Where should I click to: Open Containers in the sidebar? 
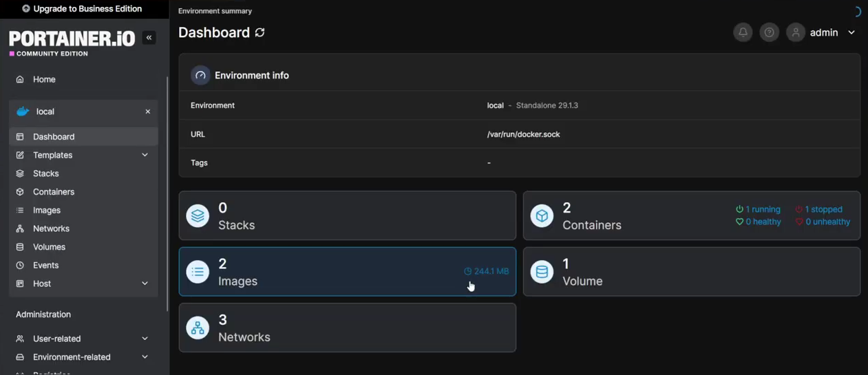point(54,192)
